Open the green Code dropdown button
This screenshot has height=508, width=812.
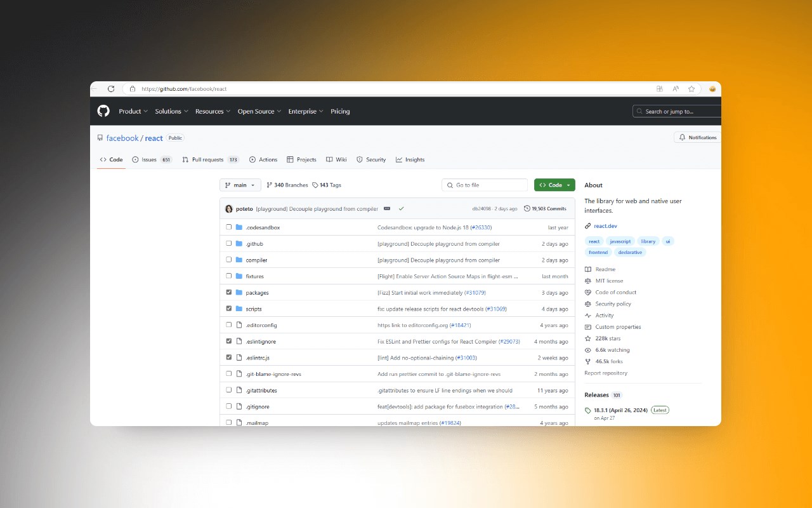tap(554, 185)
